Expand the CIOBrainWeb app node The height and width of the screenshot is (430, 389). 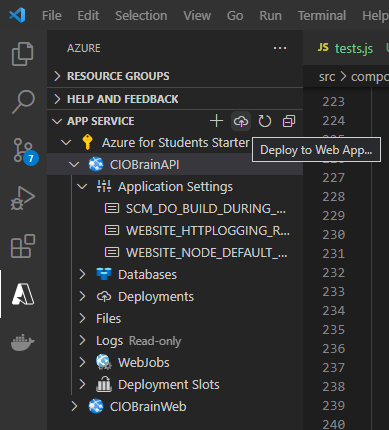[74, 406]
